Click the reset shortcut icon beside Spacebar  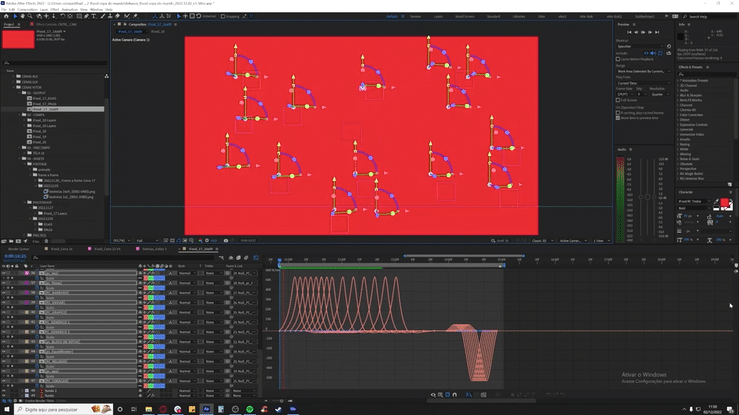click(669, 46)
